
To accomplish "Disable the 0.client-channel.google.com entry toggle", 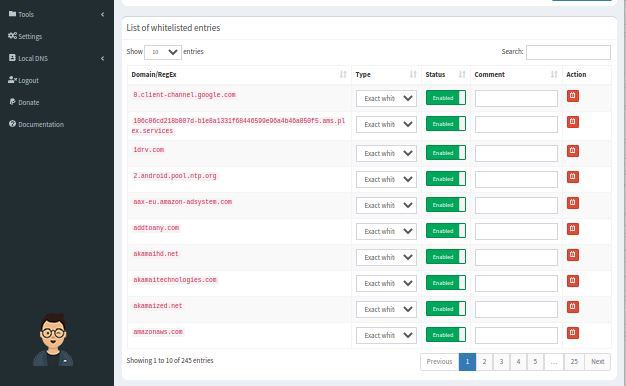I will (446, 98).
